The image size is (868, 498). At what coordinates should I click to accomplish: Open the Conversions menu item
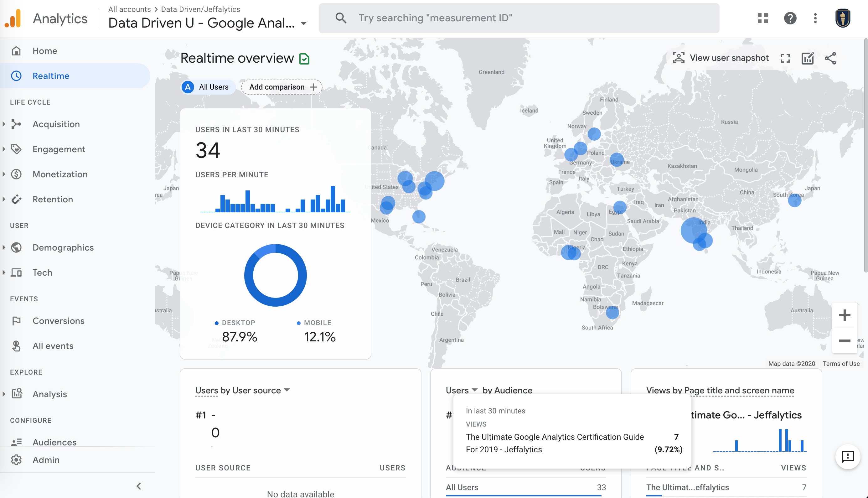(59, 321)
